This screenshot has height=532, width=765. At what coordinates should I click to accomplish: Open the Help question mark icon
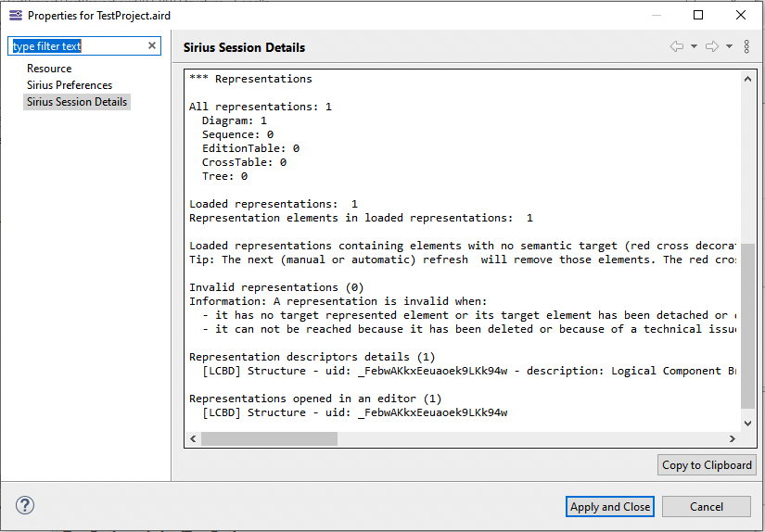coord(25,505)
